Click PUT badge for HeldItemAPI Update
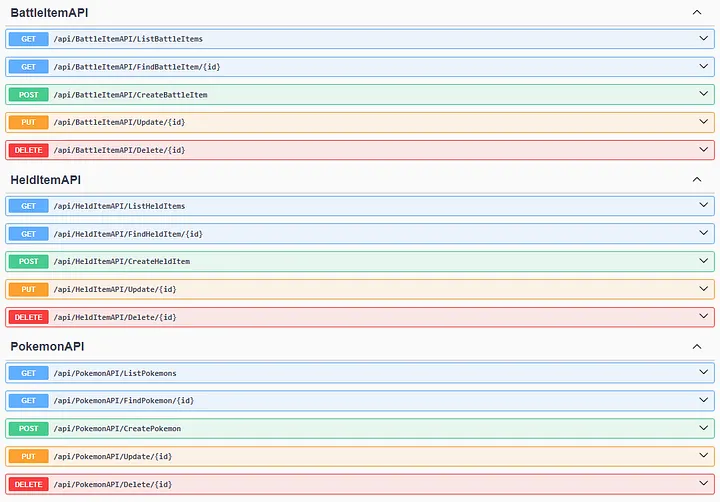Image resolution: width=720 pixels, height=502 pixels. tap(28, 289)
